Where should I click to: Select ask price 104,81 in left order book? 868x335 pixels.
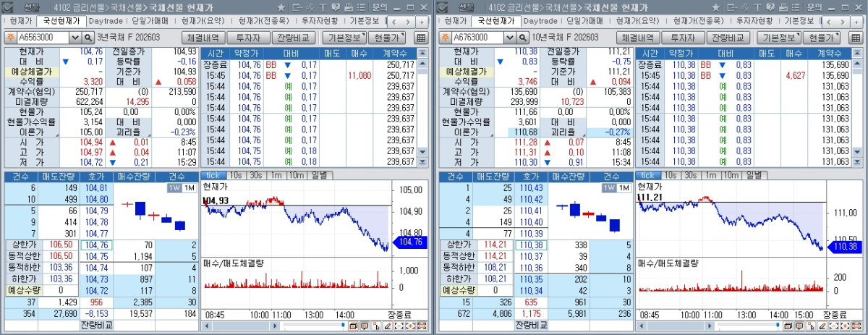[x=96, y=188]
